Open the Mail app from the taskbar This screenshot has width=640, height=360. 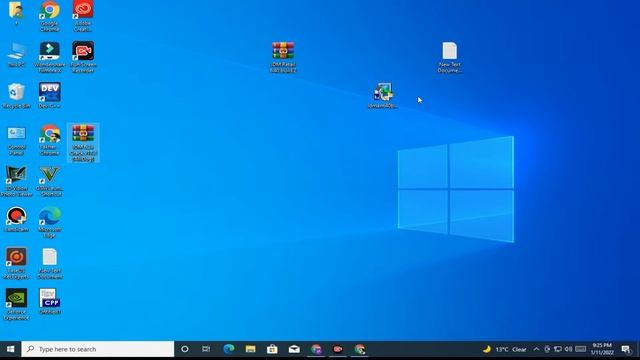294,349
